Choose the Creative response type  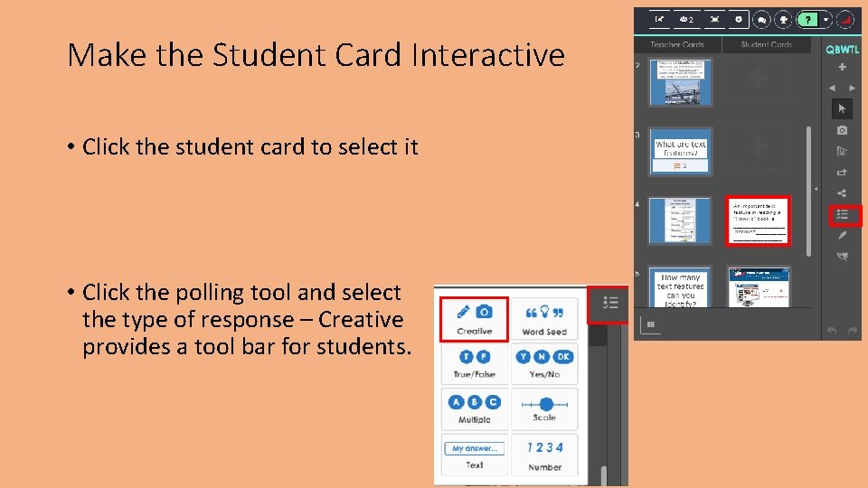(x=474, y=319)
